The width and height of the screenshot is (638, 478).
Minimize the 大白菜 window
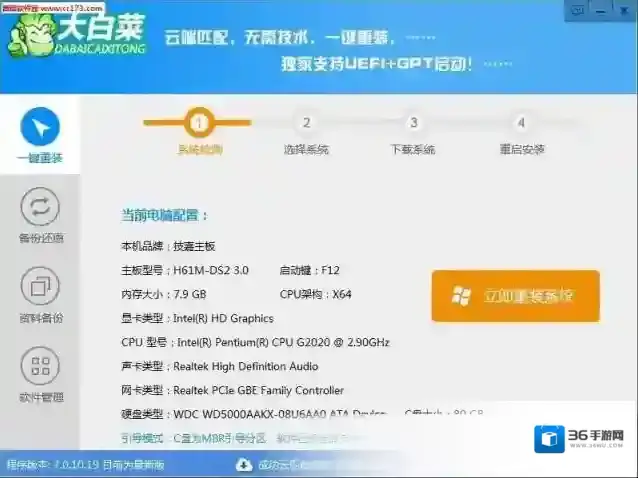point(601,11)
